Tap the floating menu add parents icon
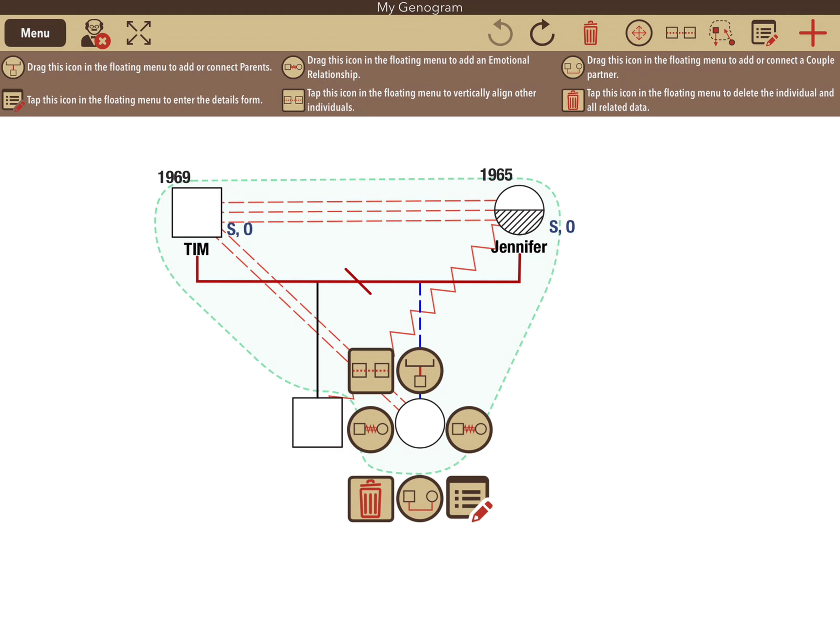 420,371
